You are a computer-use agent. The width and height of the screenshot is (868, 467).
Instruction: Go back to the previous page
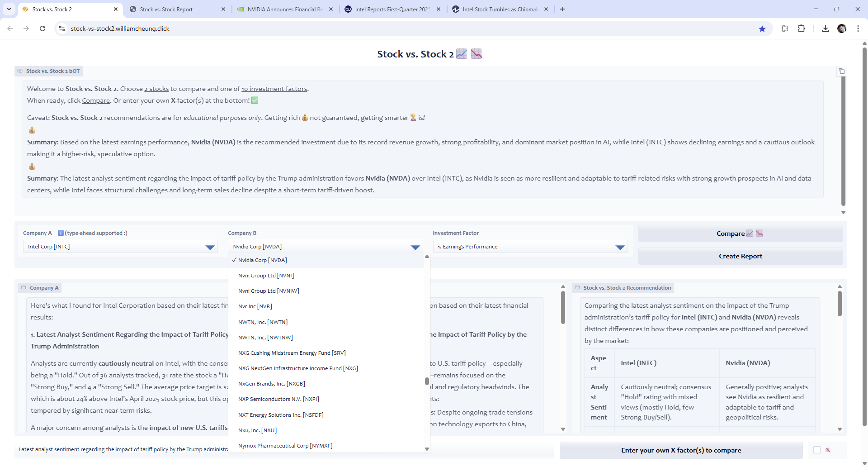10,29
